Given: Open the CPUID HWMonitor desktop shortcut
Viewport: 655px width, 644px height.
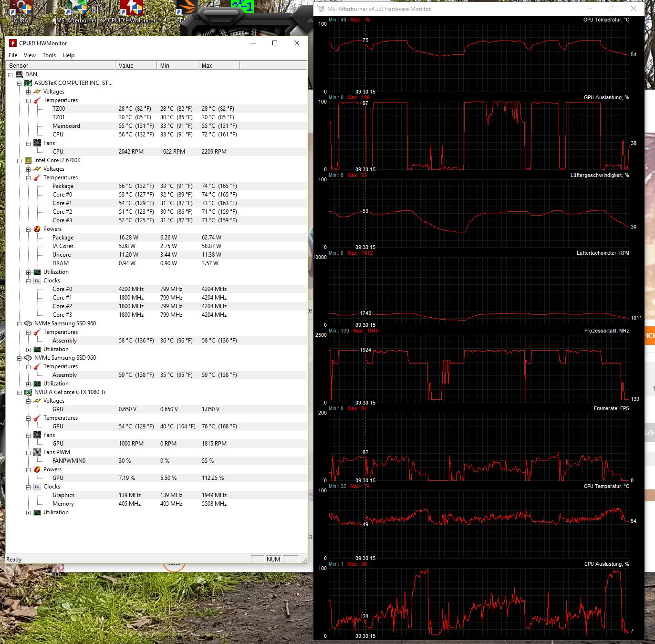Looking at the screenshot, I should coord(132,11).
